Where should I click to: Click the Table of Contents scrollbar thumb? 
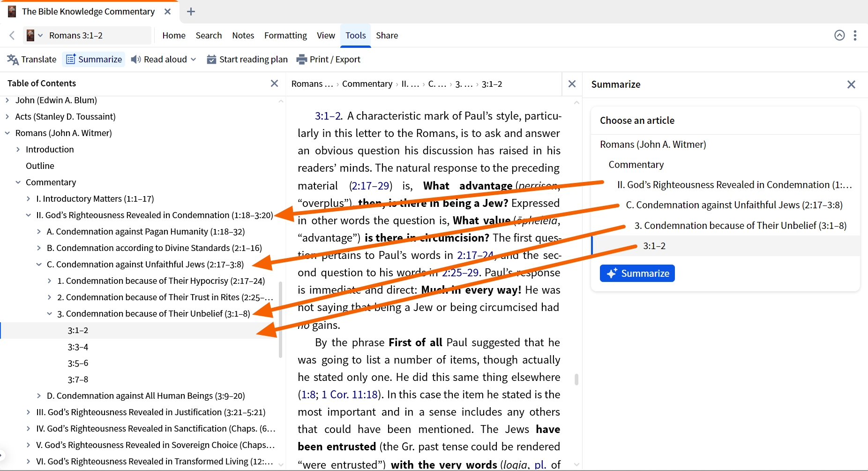coord(280,319)
